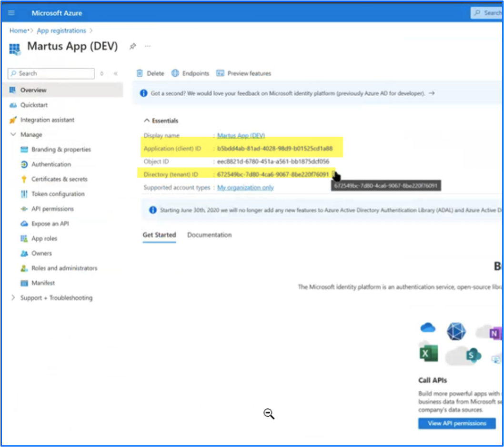Image resolution: width=504 pixels, height=447 pixels.
Task: Open API permissions
Action: (x=52, y=209)
